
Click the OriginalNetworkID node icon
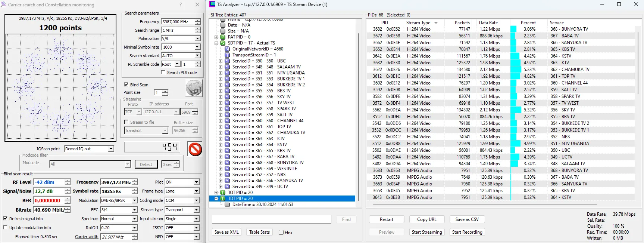[x=227, y=49]
